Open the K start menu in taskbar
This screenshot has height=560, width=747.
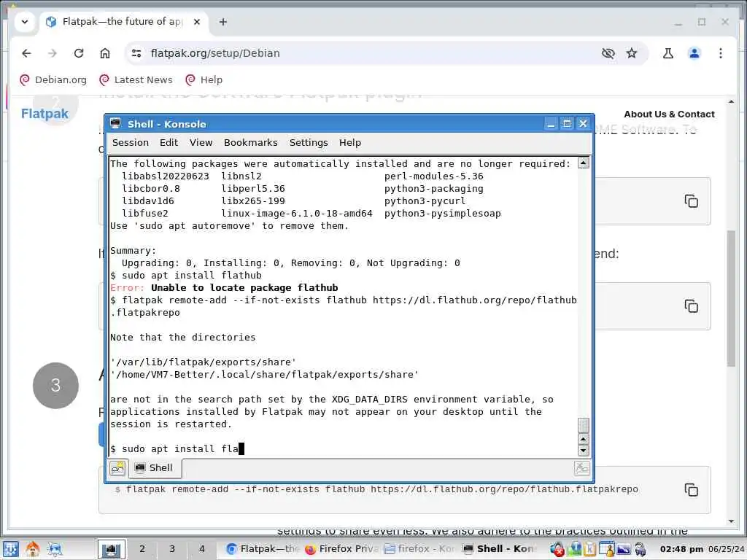pyautogui.click(x=10, y=549)
